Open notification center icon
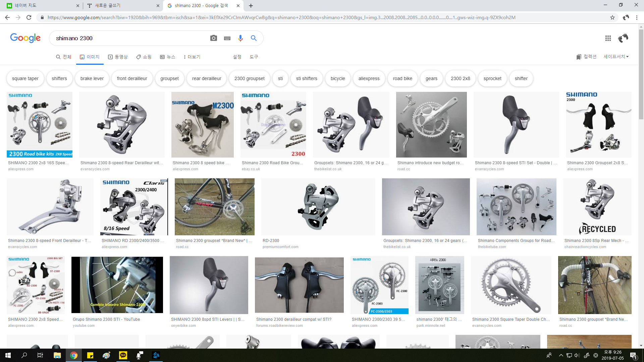Image resolution: width=644 pixels, height=362 pixels. pos(633,355)
